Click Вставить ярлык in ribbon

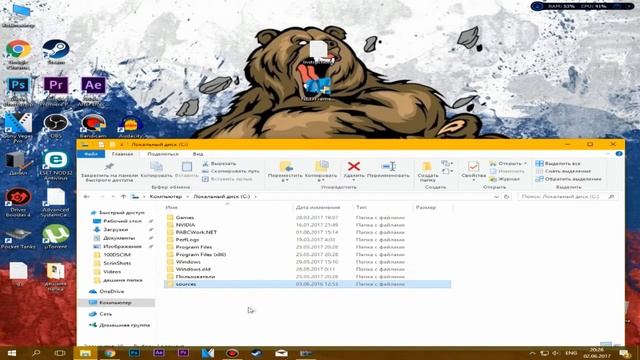pyautogui.click(x=227, y=179)
